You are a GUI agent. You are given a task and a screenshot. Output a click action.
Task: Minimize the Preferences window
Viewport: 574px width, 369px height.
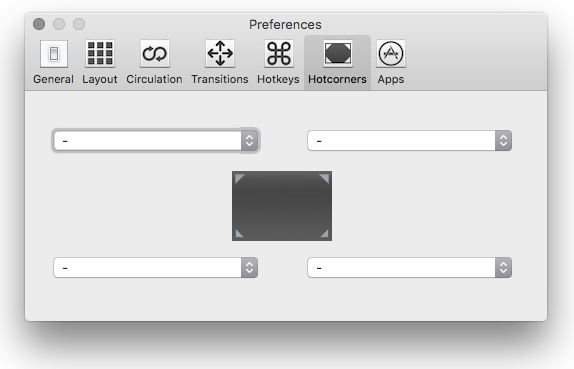click(x=59, y=24)
